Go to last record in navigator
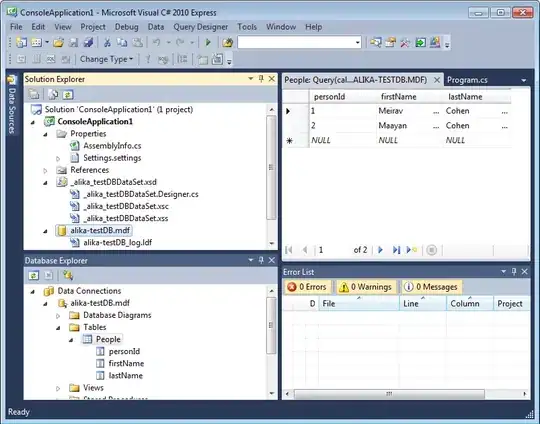This screenshot has width=540, height=424. pos(396,250)
